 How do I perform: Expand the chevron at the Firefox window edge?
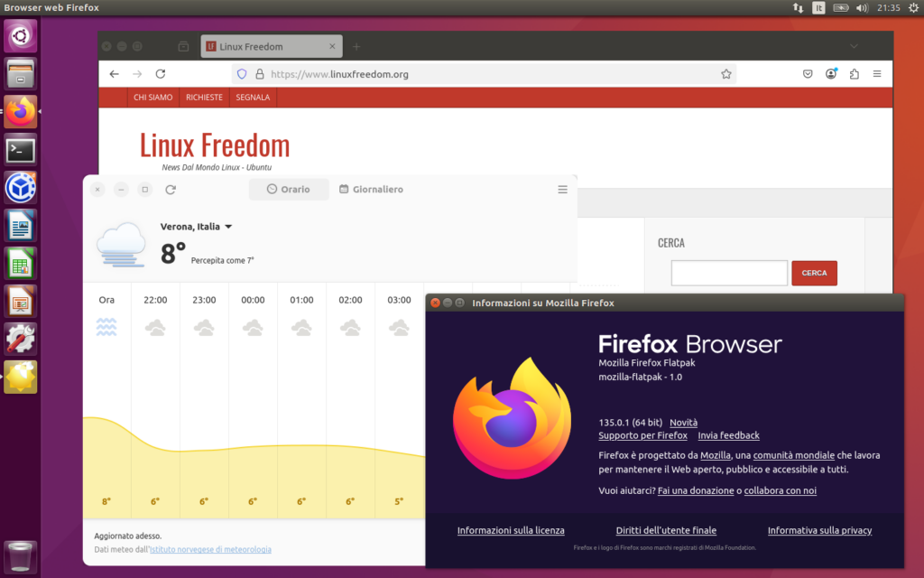[854, 46]
